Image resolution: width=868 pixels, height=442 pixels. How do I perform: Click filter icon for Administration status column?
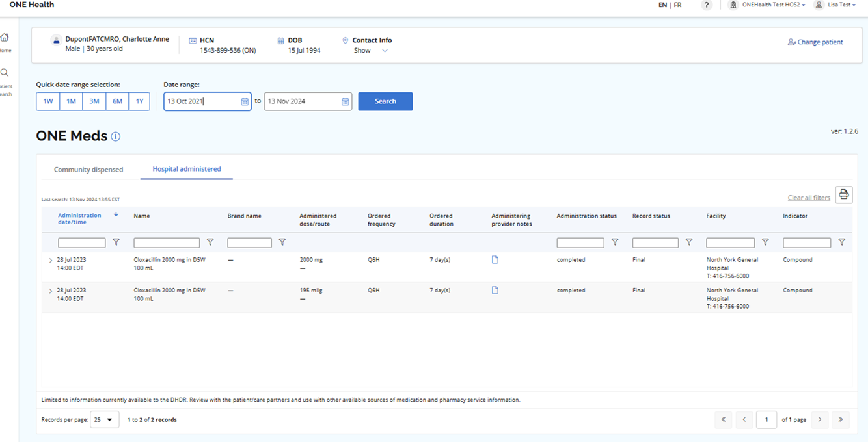pos(615,242)
